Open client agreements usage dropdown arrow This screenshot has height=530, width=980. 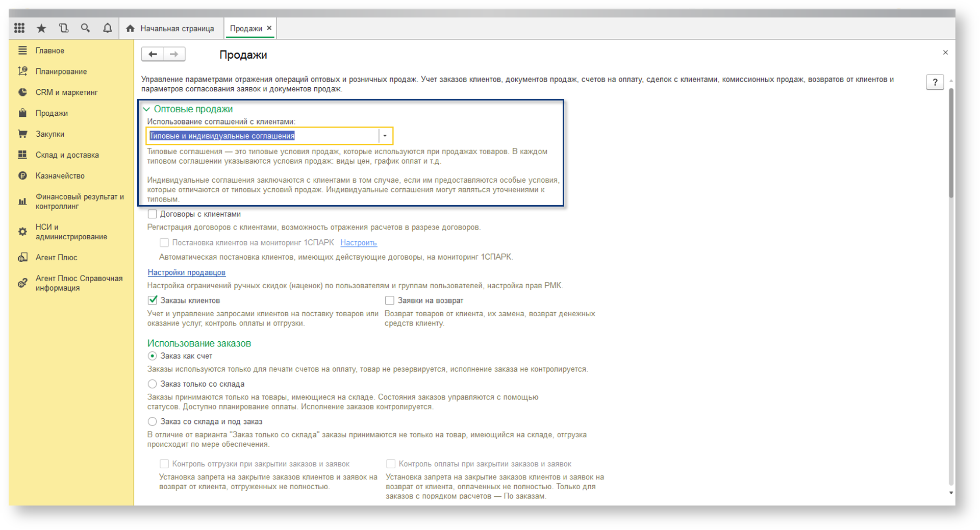tap(385, 136)
